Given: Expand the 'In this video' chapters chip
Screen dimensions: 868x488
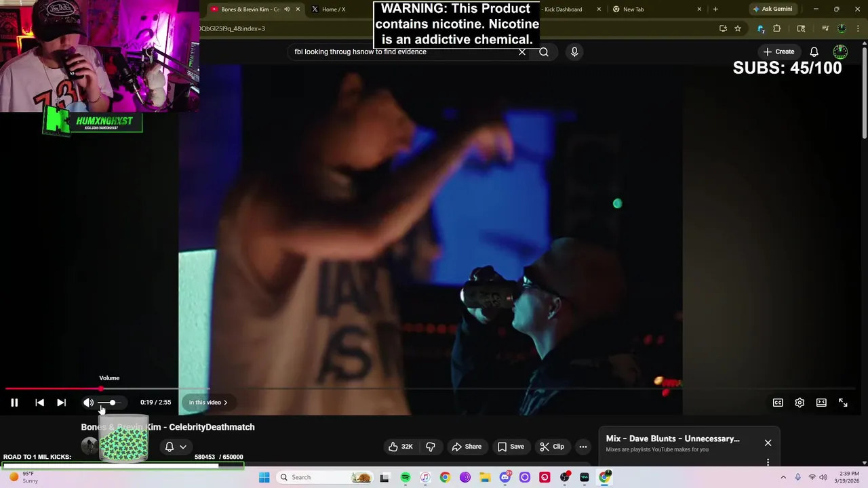Looking at the screenshot, I should click(x=208, y=403).
